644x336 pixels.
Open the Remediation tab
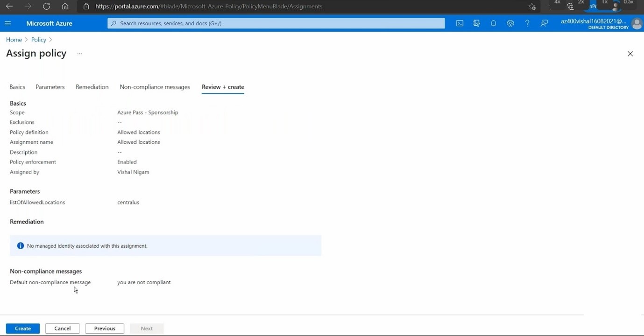coord(92,87)
